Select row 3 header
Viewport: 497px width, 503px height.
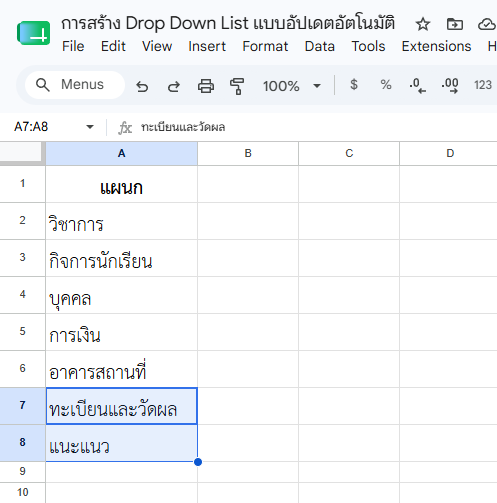(22, 258)
